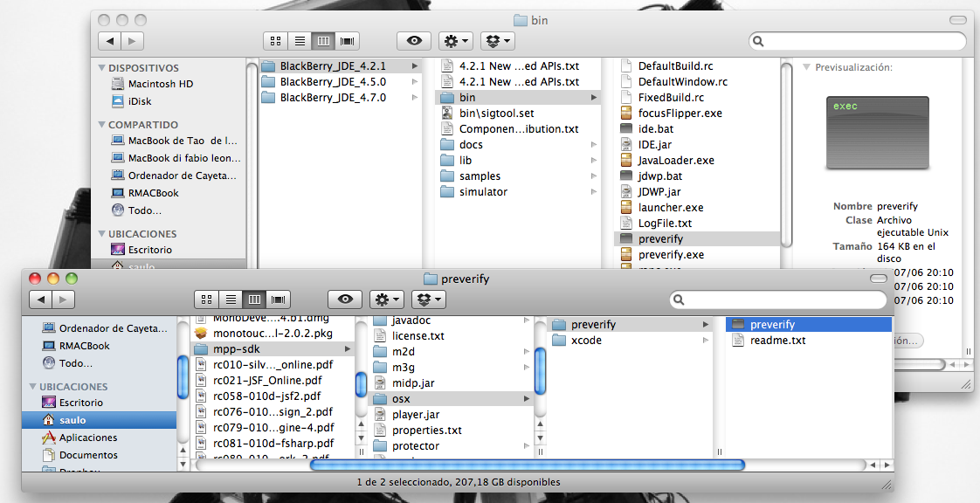Collapse the Previsualización disclosure triangle
980x503 pixels.
tap(806, 67)
